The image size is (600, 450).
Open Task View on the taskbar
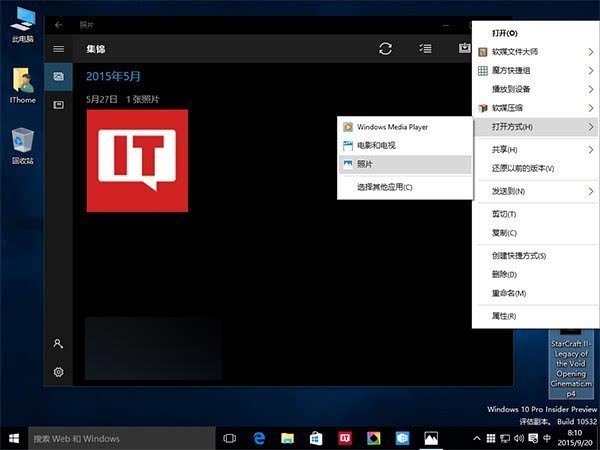pos(230,438)
